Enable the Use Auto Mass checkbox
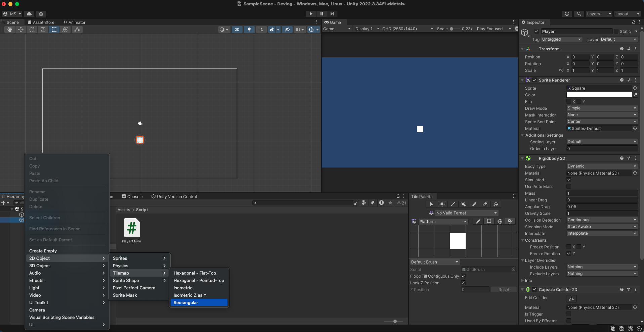This screenshot has height=332, width=644. pos(569,187)
